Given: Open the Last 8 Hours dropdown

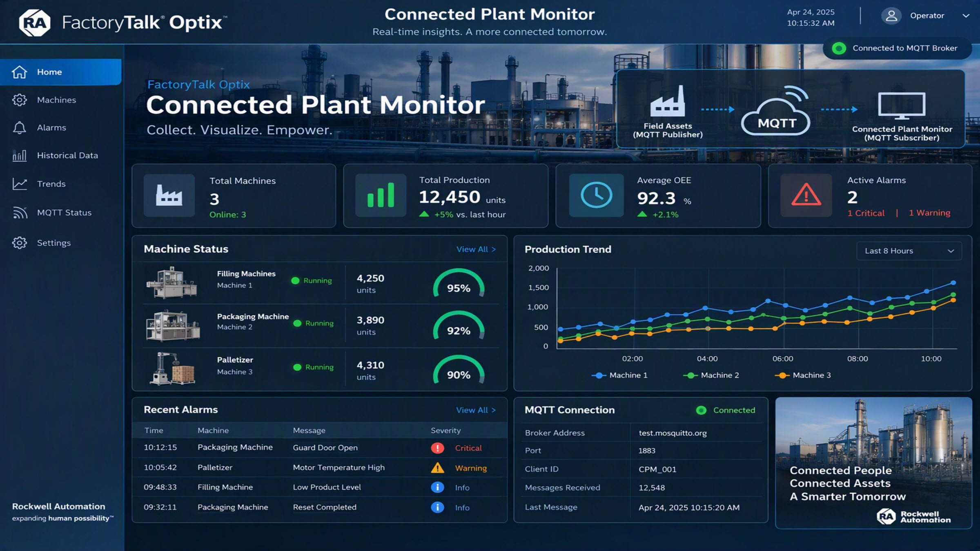Looking at the screenshot, I should [x=909, y=251].
